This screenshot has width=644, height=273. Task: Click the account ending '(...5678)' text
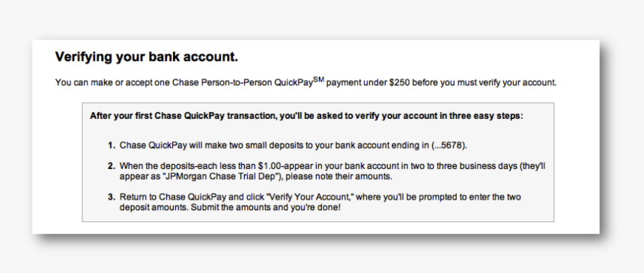449,145
